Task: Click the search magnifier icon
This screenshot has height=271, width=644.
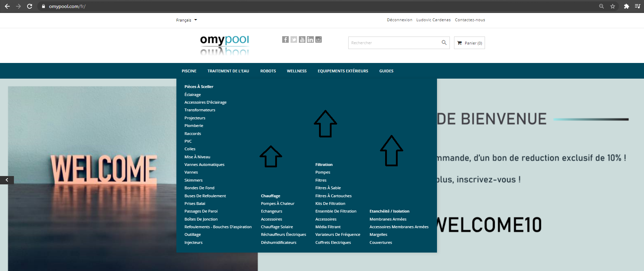Action: (444, 42)
